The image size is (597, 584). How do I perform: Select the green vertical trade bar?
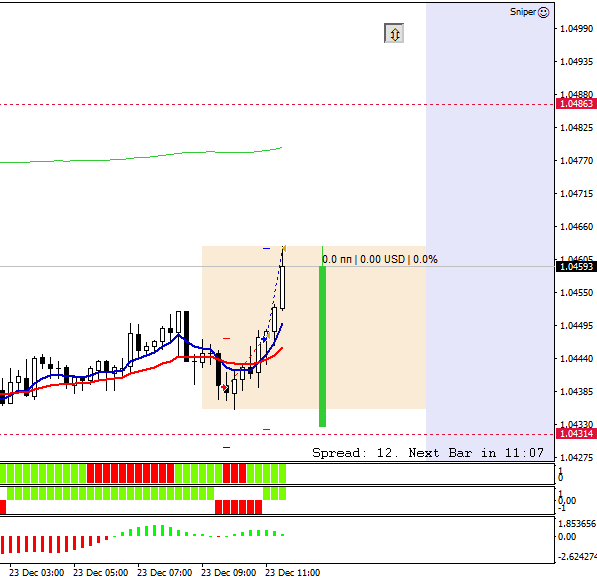point(322,346)
